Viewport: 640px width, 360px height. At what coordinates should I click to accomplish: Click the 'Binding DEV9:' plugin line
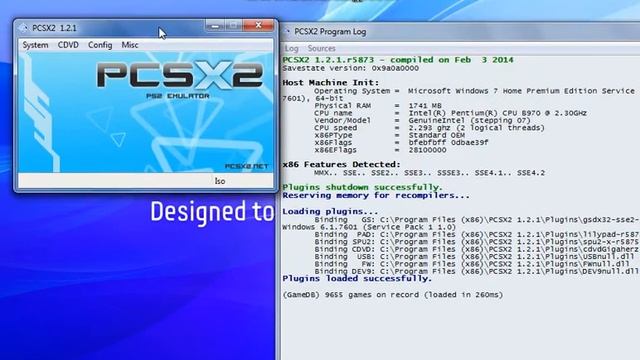point(476,271)
